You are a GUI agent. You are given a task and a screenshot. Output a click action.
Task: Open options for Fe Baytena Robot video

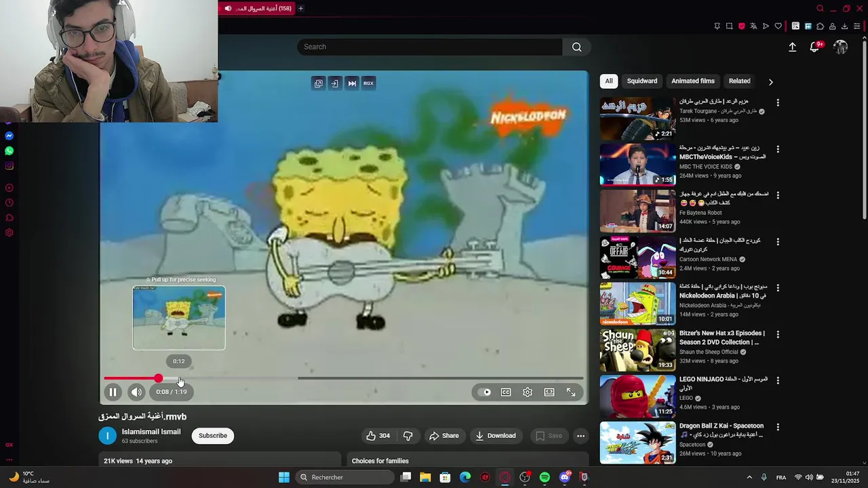(778, 195)
